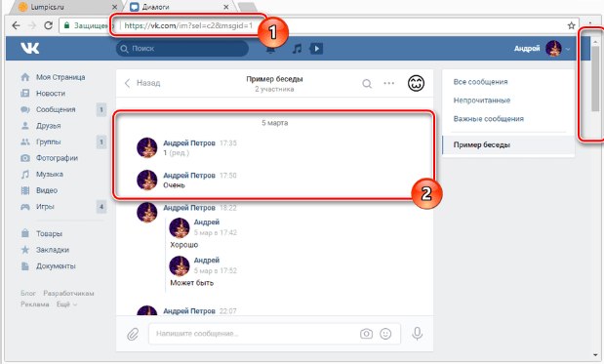Image resolution: width=604 pixels, height=364 pixels.
Task: Click the page vertical scrollbar thumb
Action: 595,79
